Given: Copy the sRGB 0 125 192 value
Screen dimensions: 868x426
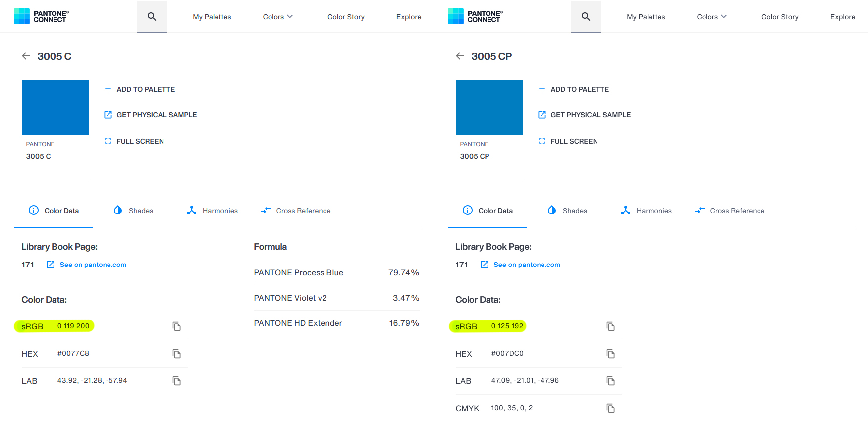Looking at the screenshot, I should [x=610, y=326].
